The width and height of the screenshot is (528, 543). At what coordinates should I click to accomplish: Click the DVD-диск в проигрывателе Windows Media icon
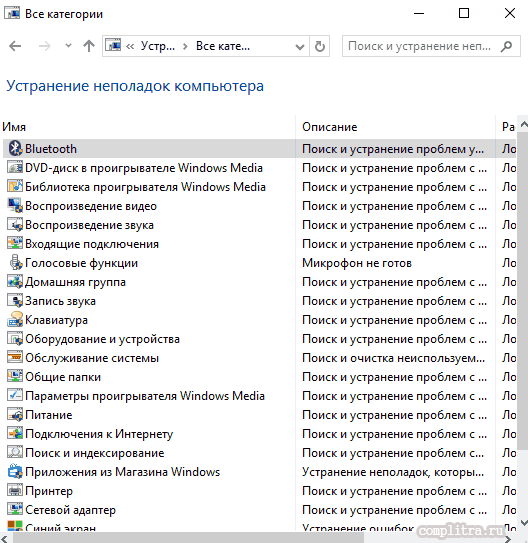point(15,168)
